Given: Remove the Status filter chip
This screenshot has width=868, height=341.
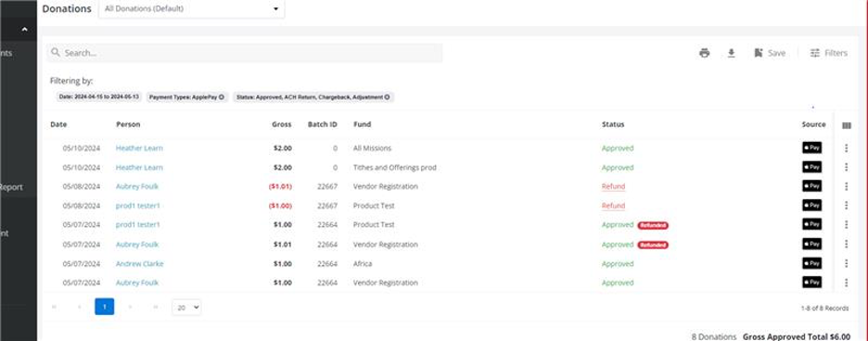Looking at the screenshot, I should (x=387, y=97).
